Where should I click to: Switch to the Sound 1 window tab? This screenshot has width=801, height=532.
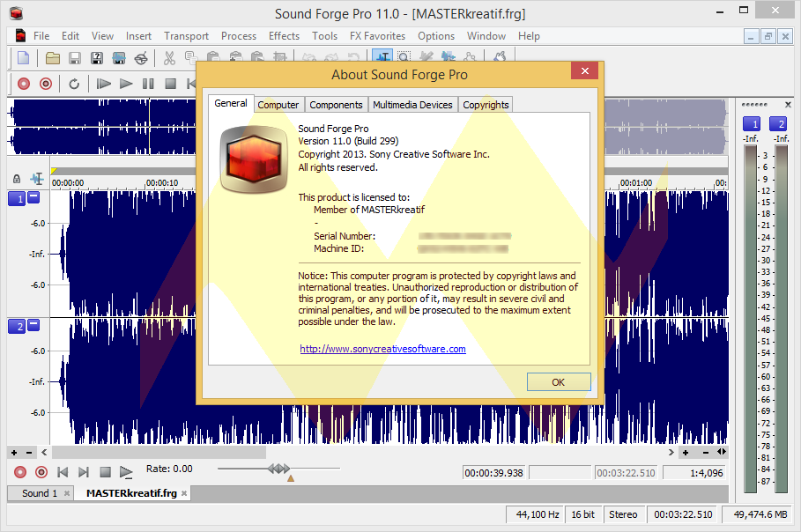(40, 493)
